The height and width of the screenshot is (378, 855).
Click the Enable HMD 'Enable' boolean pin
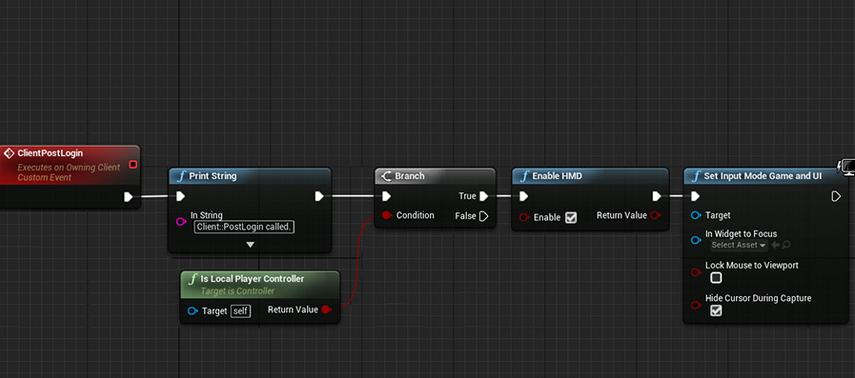(524, 218)
